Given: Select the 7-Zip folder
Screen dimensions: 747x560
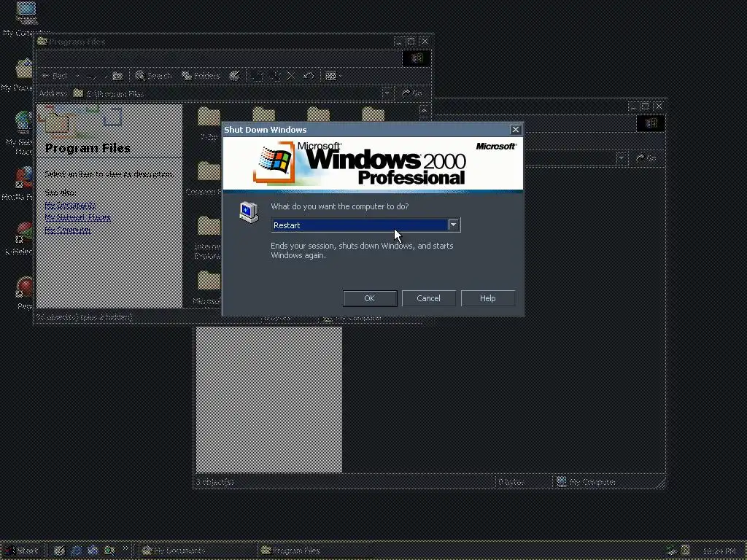Looking at the screenshot, I should coord(209,124).
